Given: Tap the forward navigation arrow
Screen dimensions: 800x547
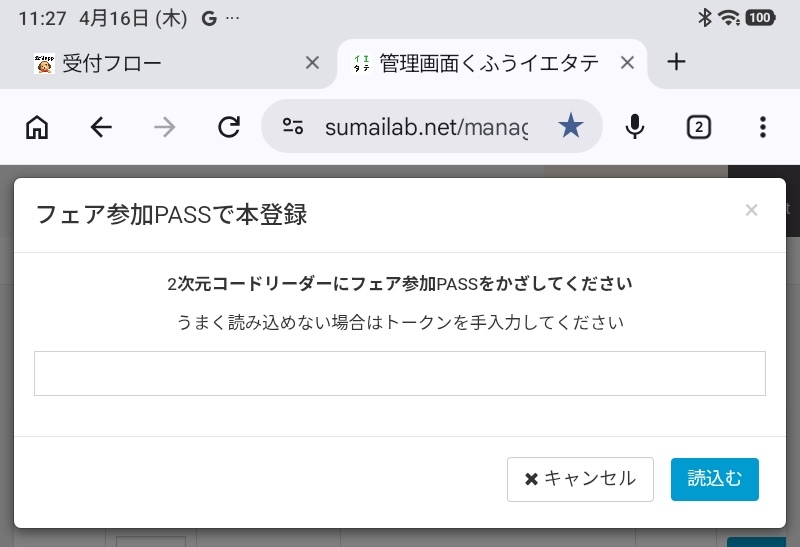Looking at the screenshot, I should click(x=165, y=127).
